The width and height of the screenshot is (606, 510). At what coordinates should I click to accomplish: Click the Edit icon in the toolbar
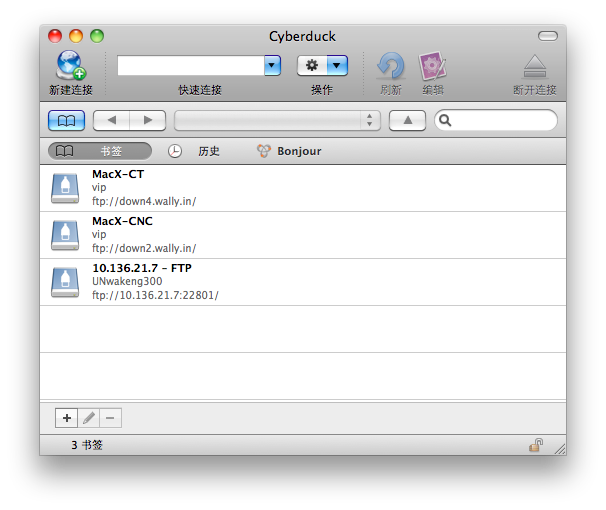[x=432, y=66]
